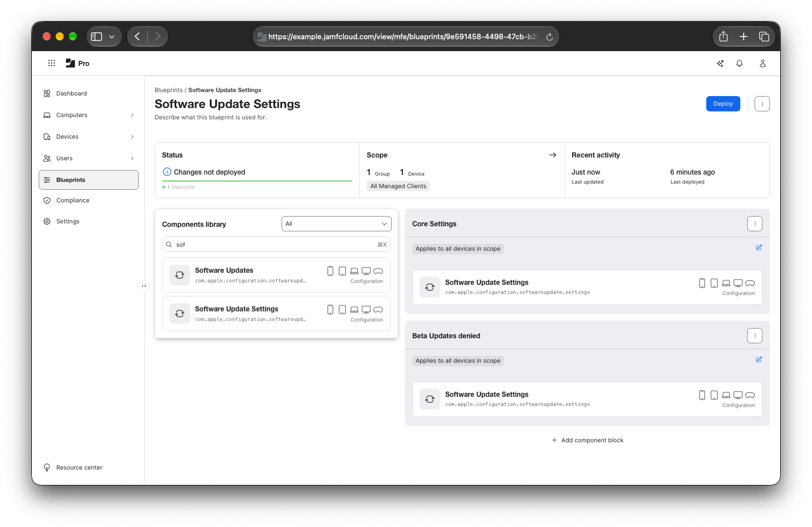Click Software Updates component sync icon
The width and height of the screenshot is (812, 527).
tap(180, 275)
